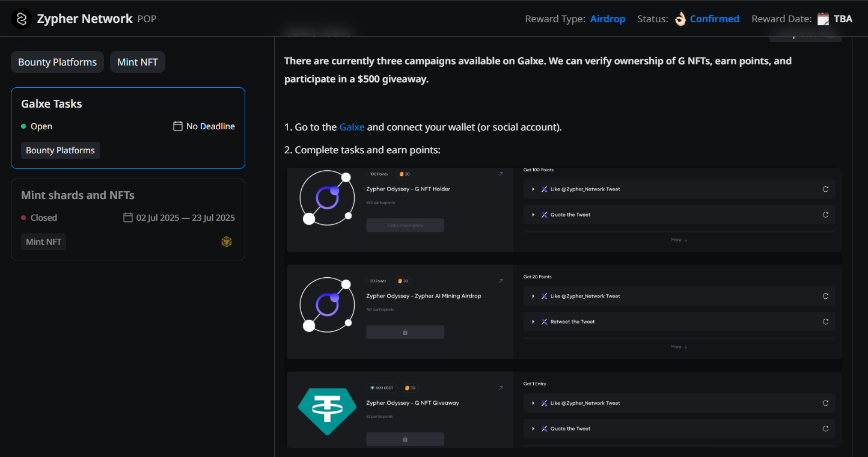Click the calendar icon beside No Deadline
The width and height of the screenshot is (868, 457).
pyautogui.click(x=178, y=126)
